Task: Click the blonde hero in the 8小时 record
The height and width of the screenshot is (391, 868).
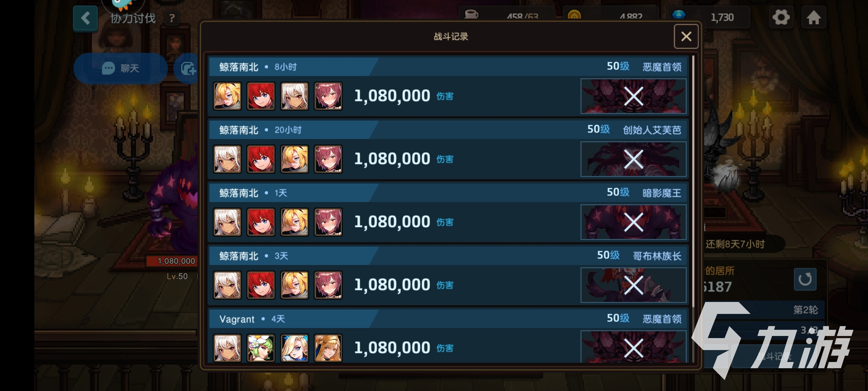Action: coord(227,96)
